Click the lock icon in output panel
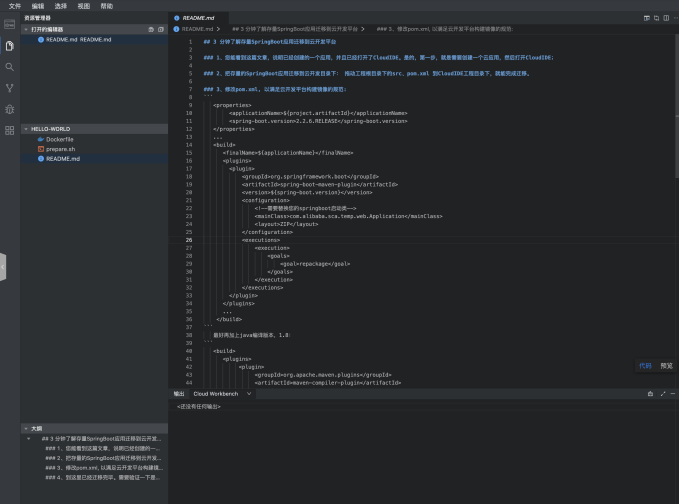Viewport: 679px width, 504px height. 650,394
